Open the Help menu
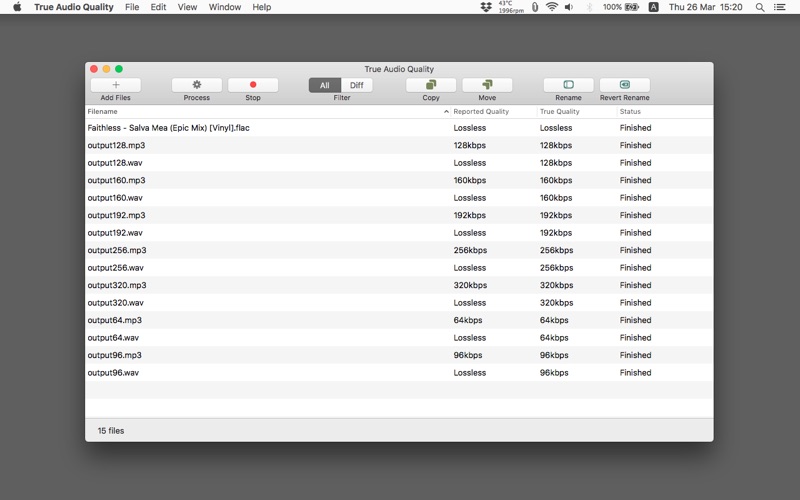This screenshot has height=500, width=800. pos(262,7)
